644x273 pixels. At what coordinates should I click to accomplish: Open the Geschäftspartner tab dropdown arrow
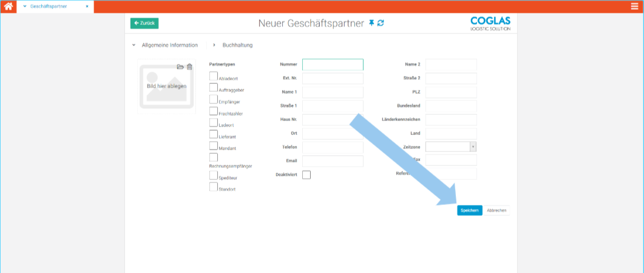24,7
